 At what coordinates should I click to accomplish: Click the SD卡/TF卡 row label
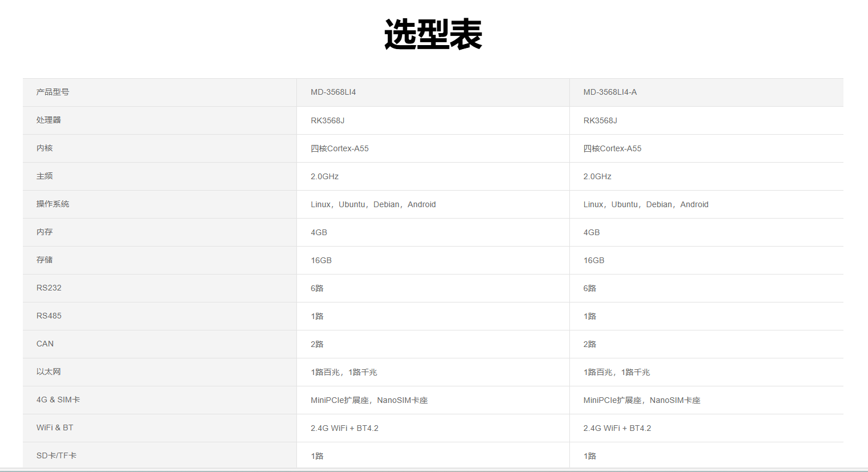click(x=57, y=456)
